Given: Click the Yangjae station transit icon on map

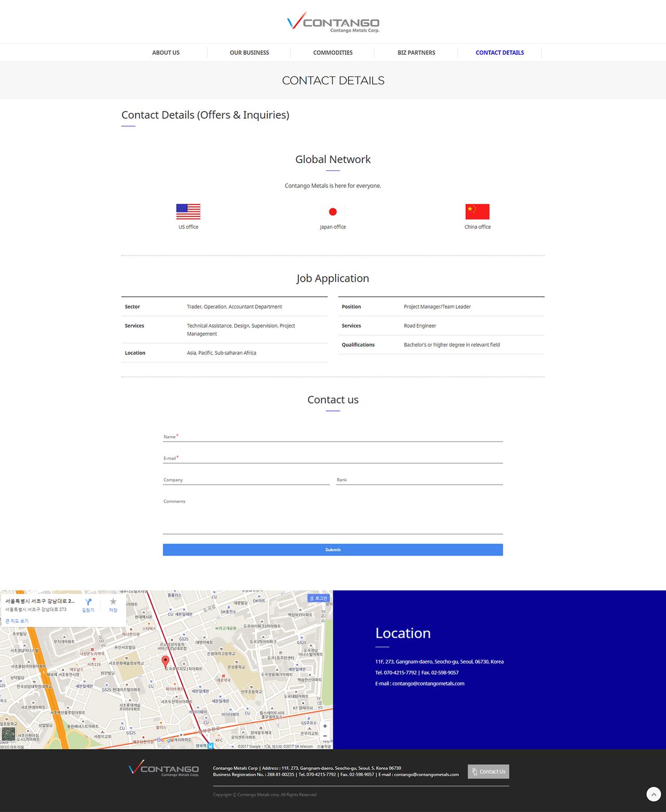Looking at the screenshot, I should (x=210, y=746).
